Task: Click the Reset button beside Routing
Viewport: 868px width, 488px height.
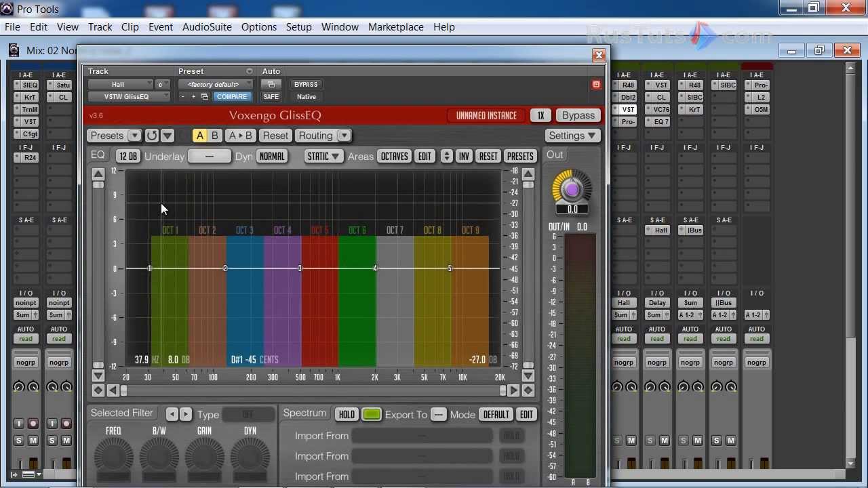Action: point(275,136)
